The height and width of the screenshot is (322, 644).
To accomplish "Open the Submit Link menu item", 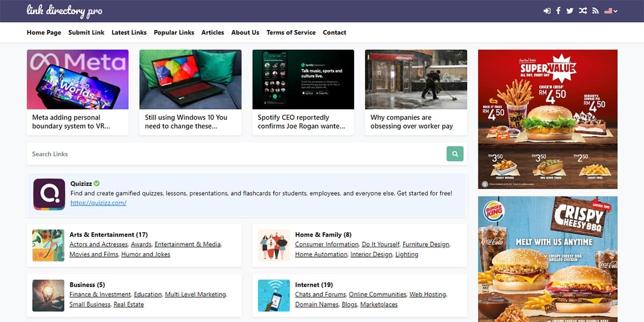I will tap(86, 32).
